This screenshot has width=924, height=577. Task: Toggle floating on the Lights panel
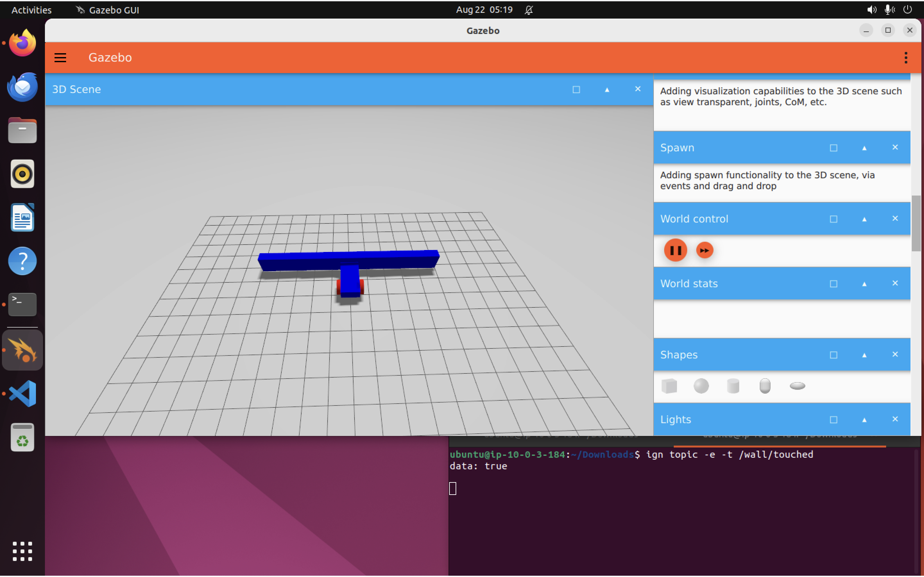click(834, 419)
